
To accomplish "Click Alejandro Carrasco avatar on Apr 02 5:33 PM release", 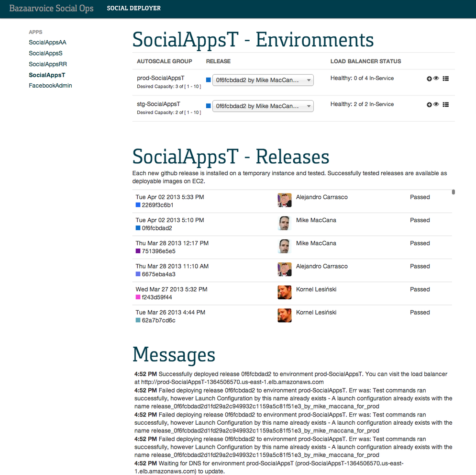I will click(285, 200).
